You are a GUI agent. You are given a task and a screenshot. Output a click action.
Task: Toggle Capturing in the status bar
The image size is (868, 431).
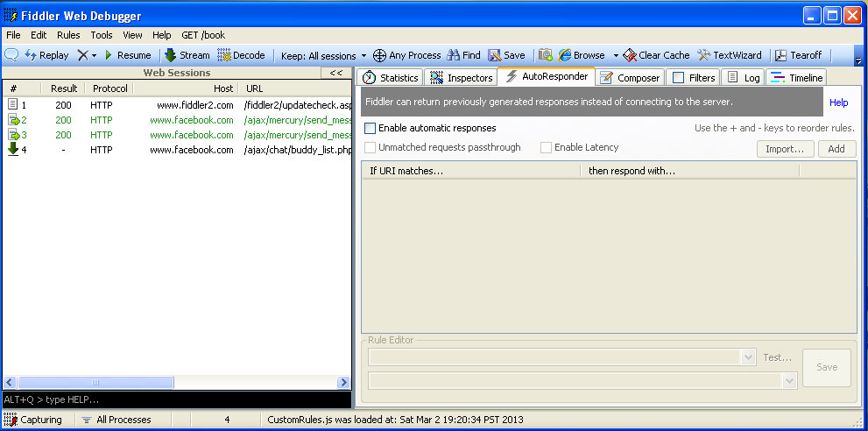pos(34,420)
